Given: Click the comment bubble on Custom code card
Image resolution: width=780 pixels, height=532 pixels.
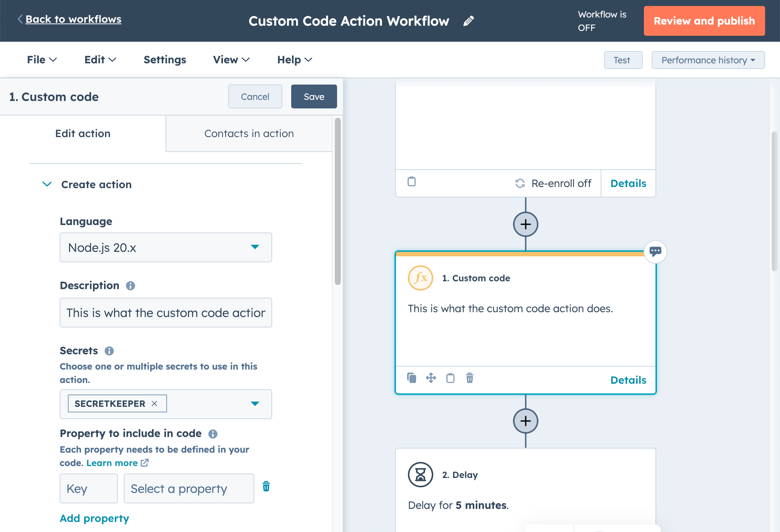Looking at the screenshot, I should click(x=655, y=251).
